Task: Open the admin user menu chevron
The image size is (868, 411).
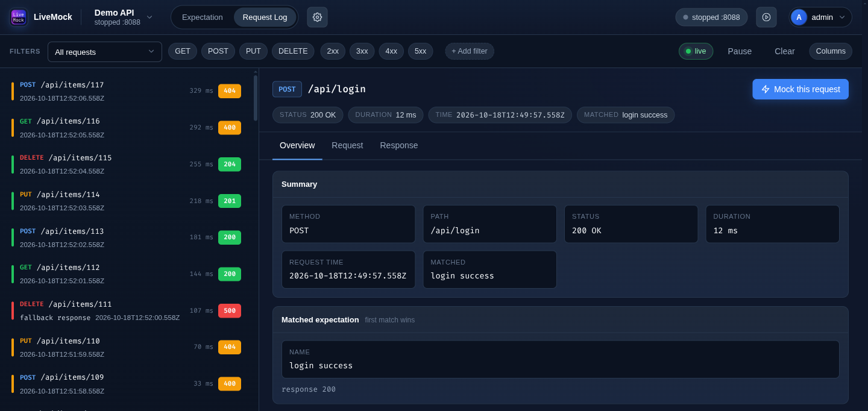Action: (x=842, y=17)
